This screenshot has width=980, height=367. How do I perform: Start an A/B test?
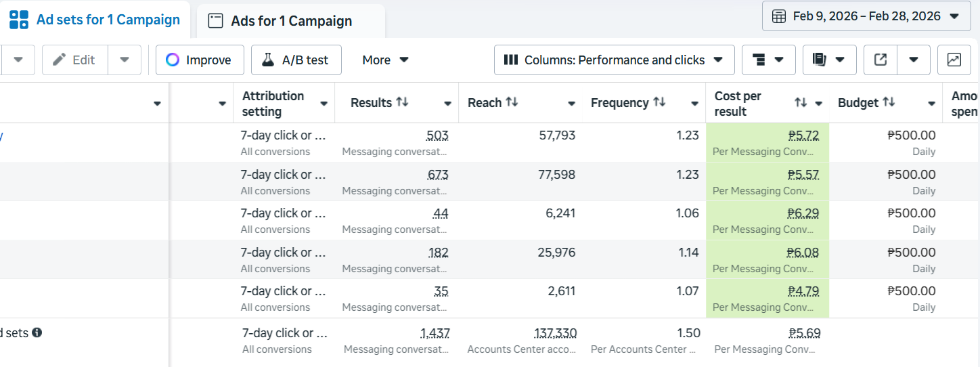pos(296,60)
